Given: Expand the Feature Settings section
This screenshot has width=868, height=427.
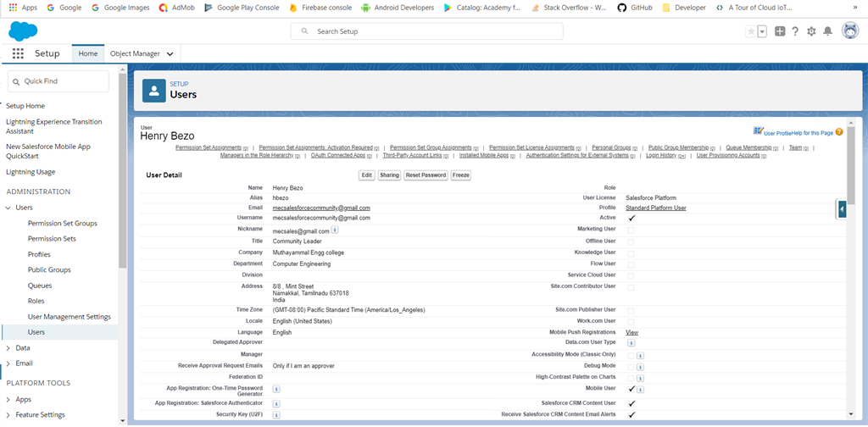Looking at the screenshot, I should 8,415.
